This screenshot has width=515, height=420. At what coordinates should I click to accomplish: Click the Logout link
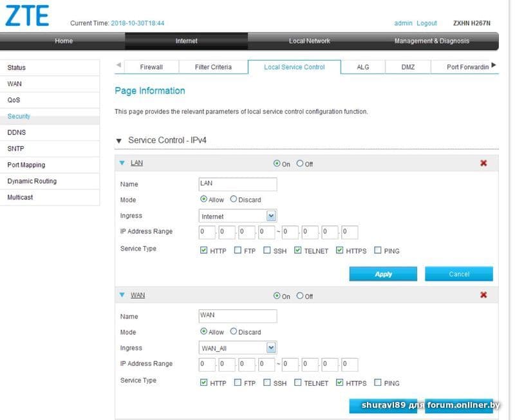pyautogui.click(x=427, y=23)
